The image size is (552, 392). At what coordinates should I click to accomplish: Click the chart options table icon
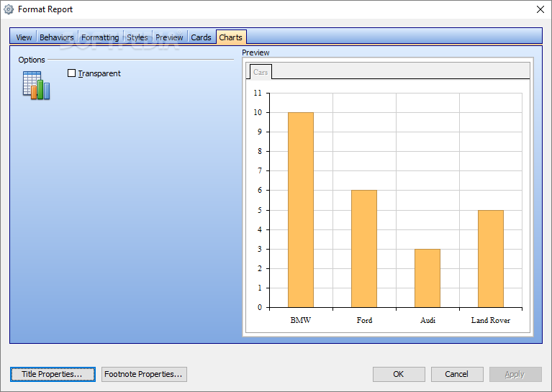pyautogui.click(x=36, y=85)
